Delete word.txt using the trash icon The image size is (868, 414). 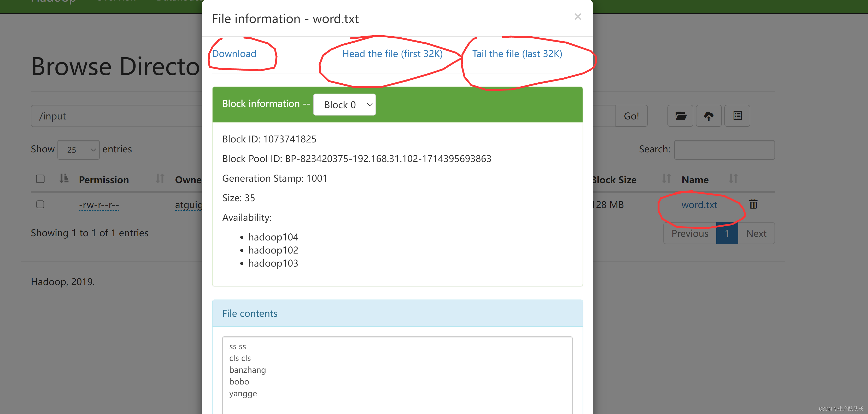[753, 204]
